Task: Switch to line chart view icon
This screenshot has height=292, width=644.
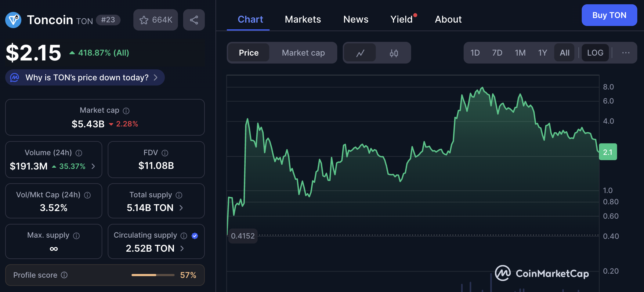Action: [360, 53]
